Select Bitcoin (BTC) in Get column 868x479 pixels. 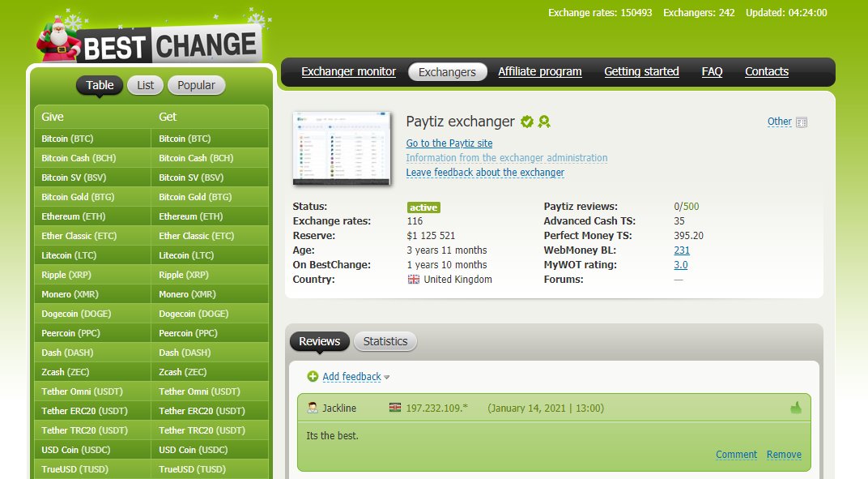click(210, 139)
